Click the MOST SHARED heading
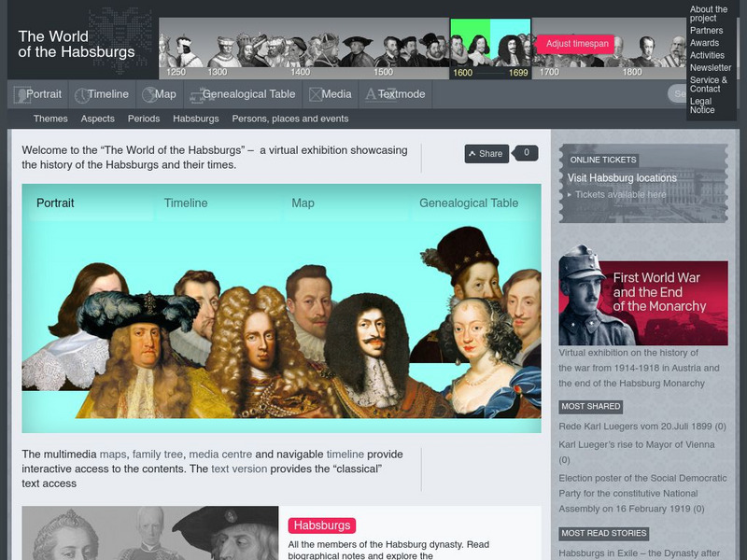747x560 pixels. (x=591, y=406)
